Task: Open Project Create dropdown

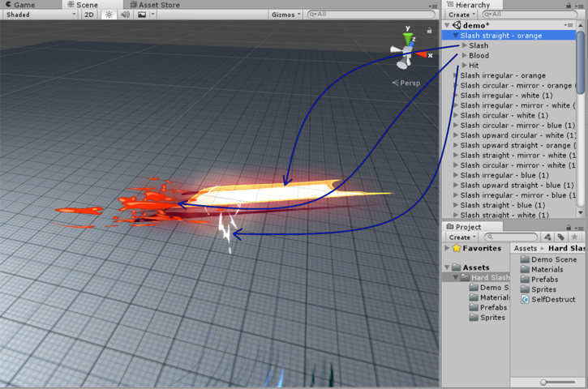Action: point(462,237)
